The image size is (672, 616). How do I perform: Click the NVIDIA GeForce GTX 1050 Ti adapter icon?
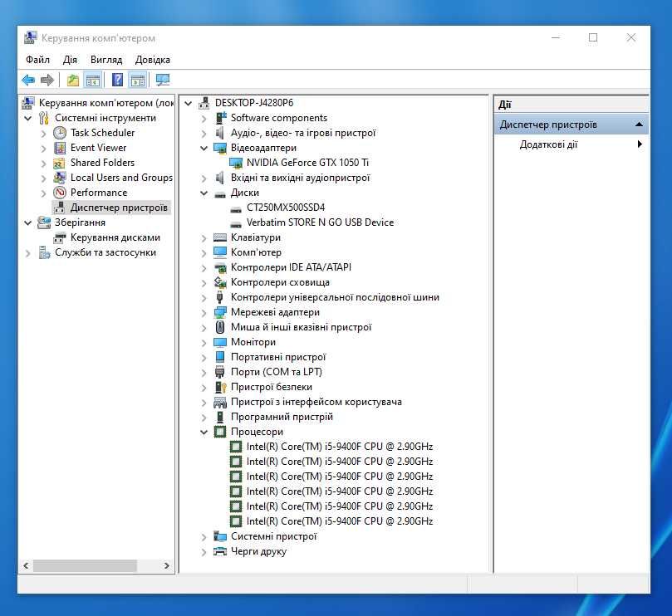pyautogui.click(x=236, y=163)
